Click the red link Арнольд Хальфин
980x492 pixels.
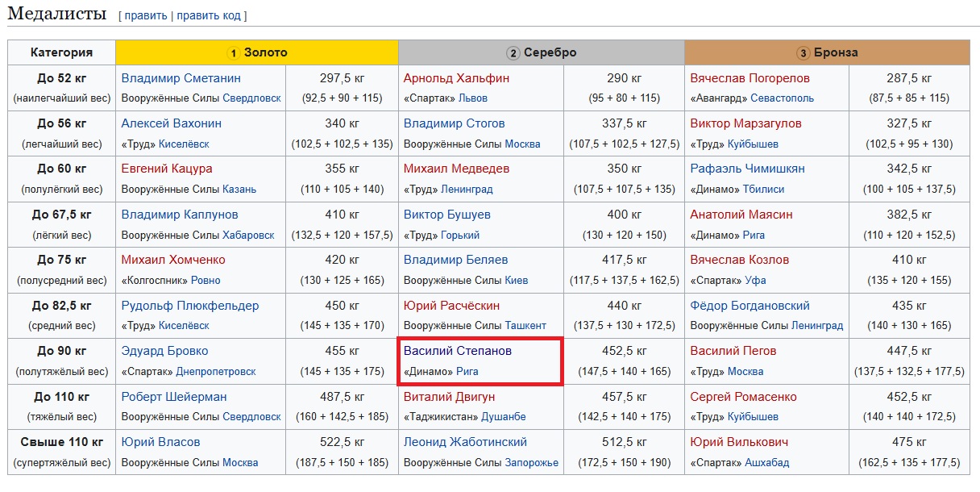456,78
